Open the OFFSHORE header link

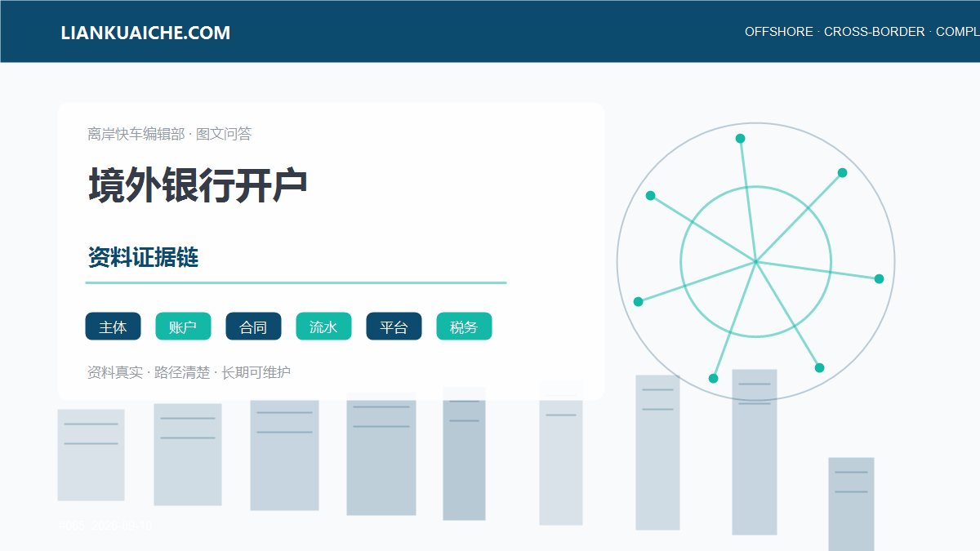(x=779, y=32)
